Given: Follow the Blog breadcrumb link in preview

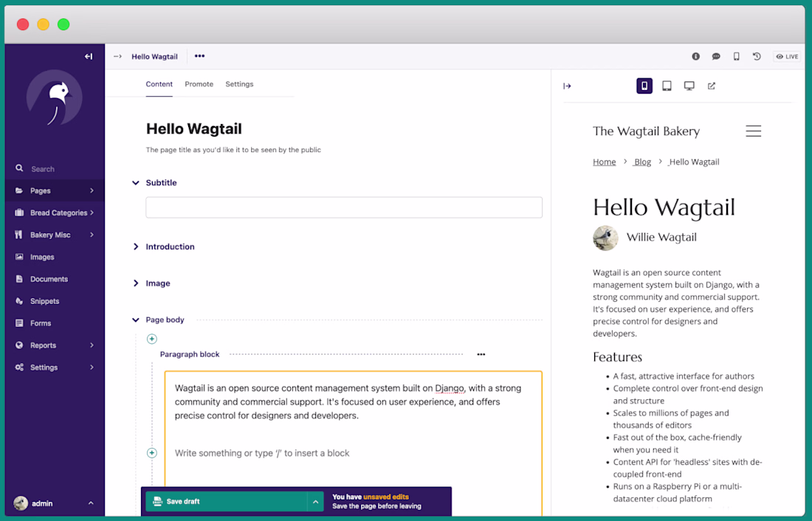Looking at the screenshot, I should (643, 162).
